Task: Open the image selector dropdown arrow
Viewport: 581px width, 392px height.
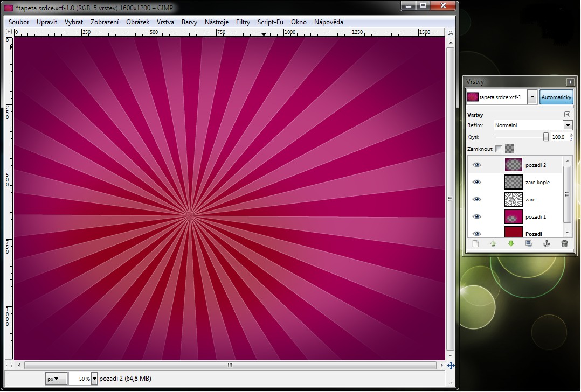Action: tap(532, 97)
